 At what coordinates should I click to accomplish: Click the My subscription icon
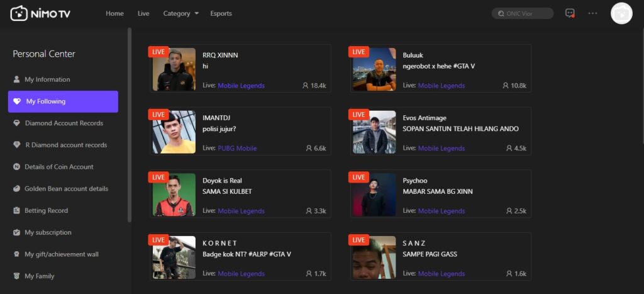(16, 232)
